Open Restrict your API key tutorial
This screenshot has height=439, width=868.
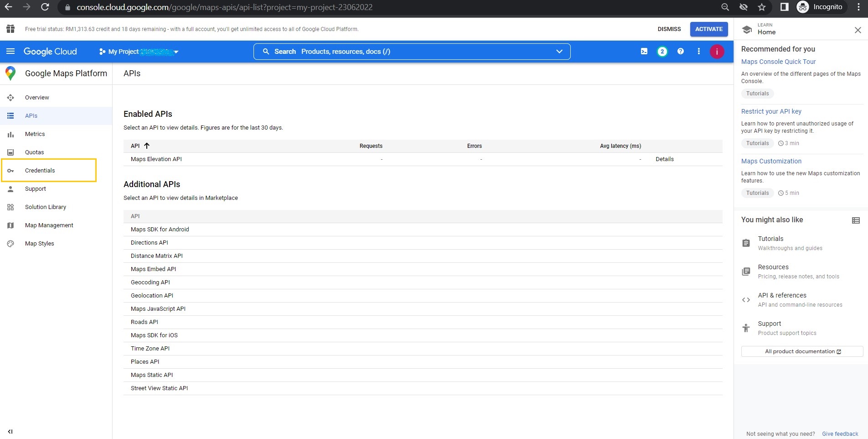[771, 111]
